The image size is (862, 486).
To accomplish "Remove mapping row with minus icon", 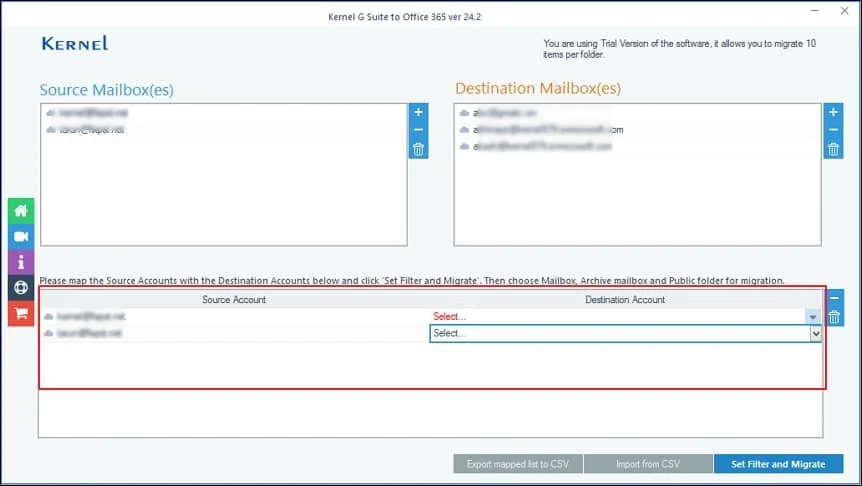I will click(835, 298).
